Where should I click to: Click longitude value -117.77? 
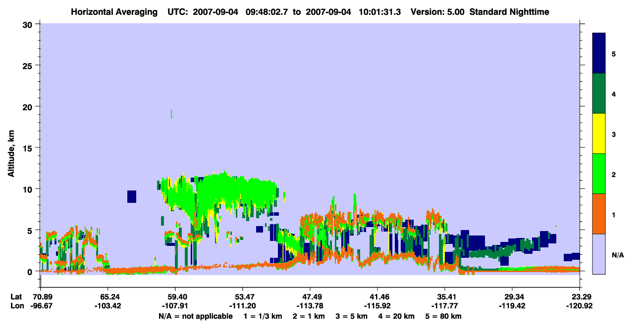[445, 306]
